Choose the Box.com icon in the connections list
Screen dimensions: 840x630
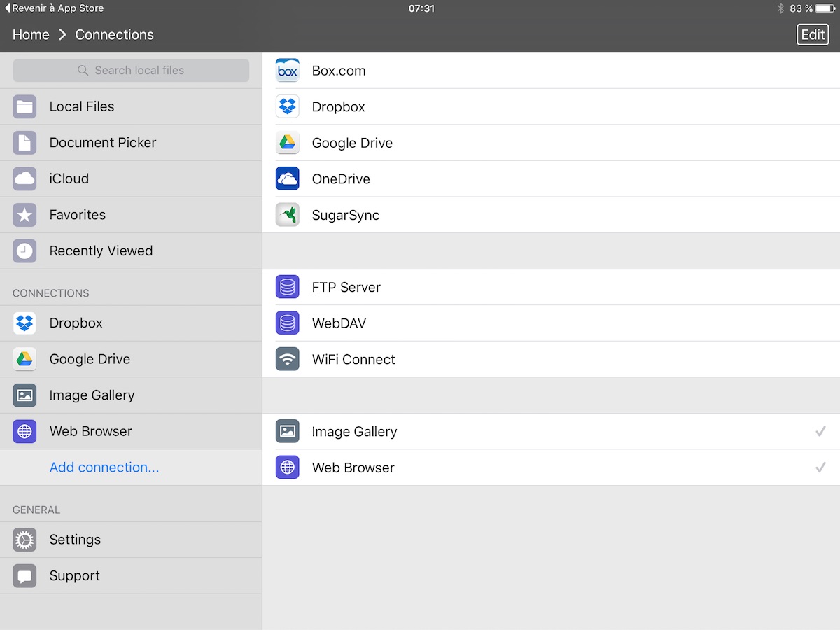point(288,71)
